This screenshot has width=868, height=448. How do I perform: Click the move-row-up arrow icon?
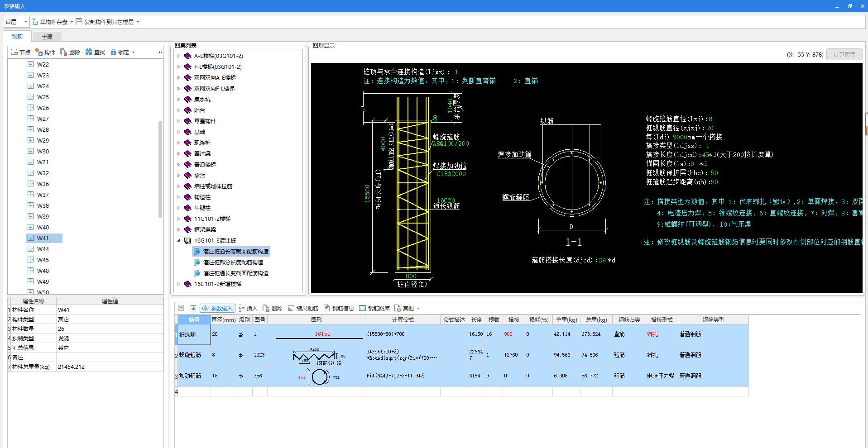click(181, 308)
